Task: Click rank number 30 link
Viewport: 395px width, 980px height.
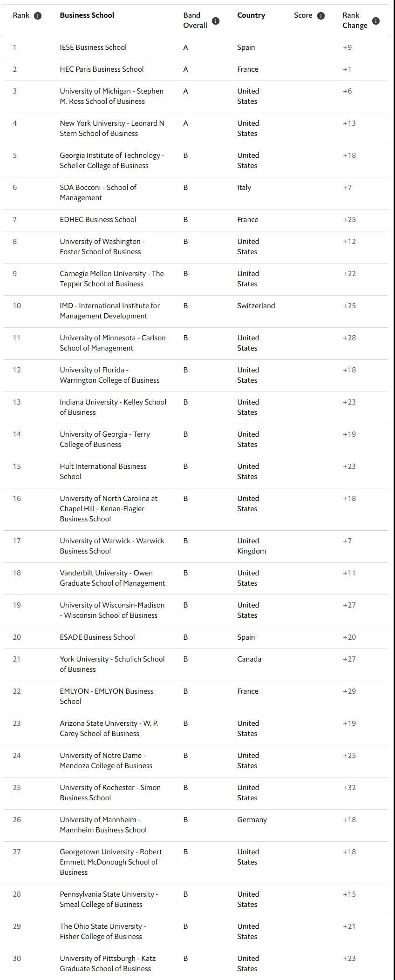Action: (x=17, y=959)
